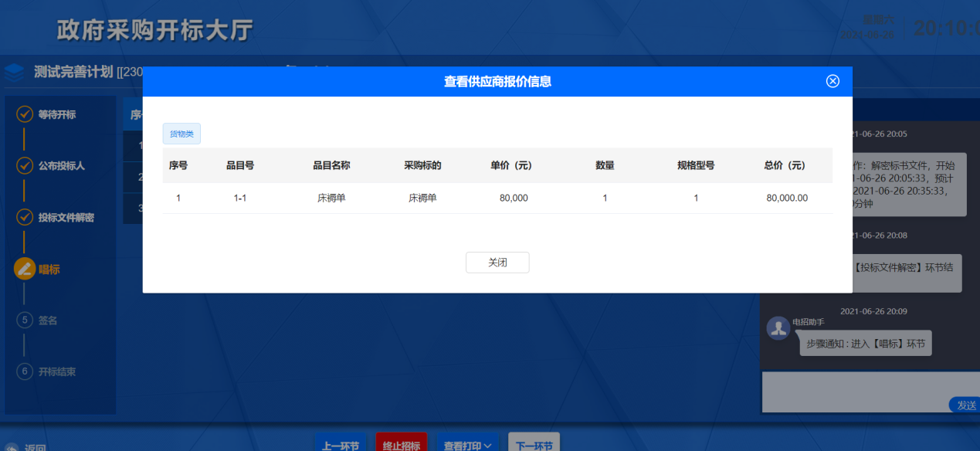The height and width of the screenshot is (451, 980).
Task: Click the 80,000 unit price cell
Action: click(x=514, y=198)
